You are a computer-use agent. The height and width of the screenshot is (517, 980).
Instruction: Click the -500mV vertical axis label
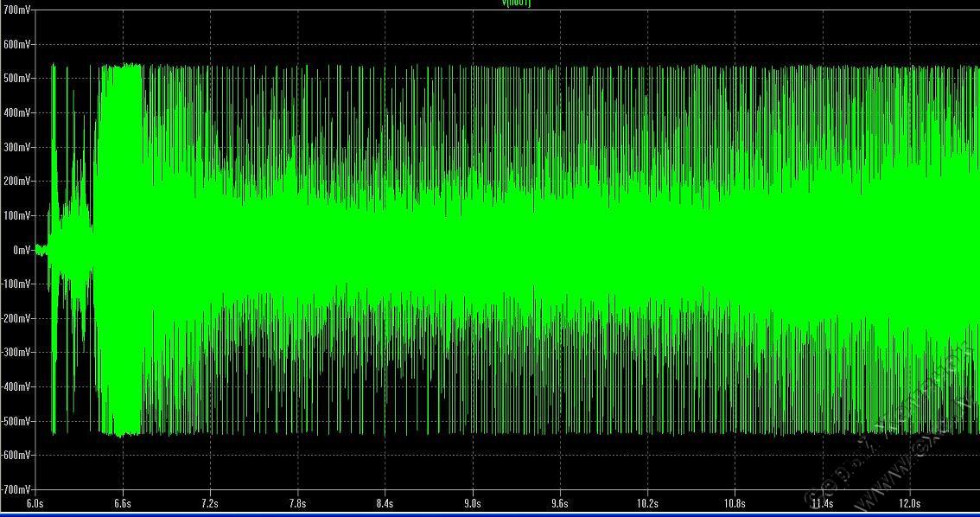pos(16,421)
